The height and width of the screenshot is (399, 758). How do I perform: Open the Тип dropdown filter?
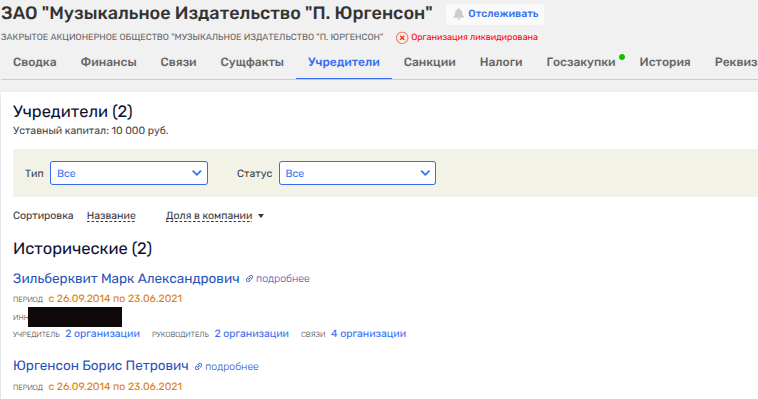(129, 173)
